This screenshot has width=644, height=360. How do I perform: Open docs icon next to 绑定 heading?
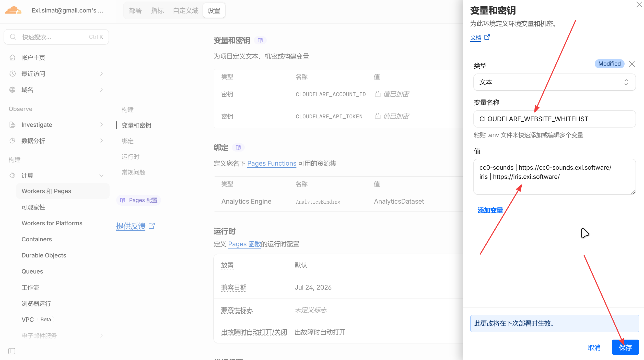coord(238,147)
